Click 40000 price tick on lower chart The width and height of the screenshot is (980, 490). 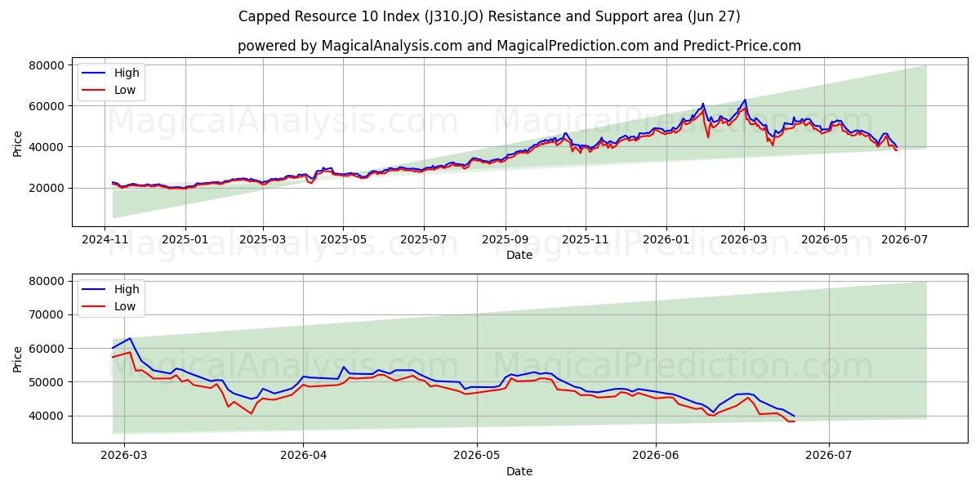[48, 416]
